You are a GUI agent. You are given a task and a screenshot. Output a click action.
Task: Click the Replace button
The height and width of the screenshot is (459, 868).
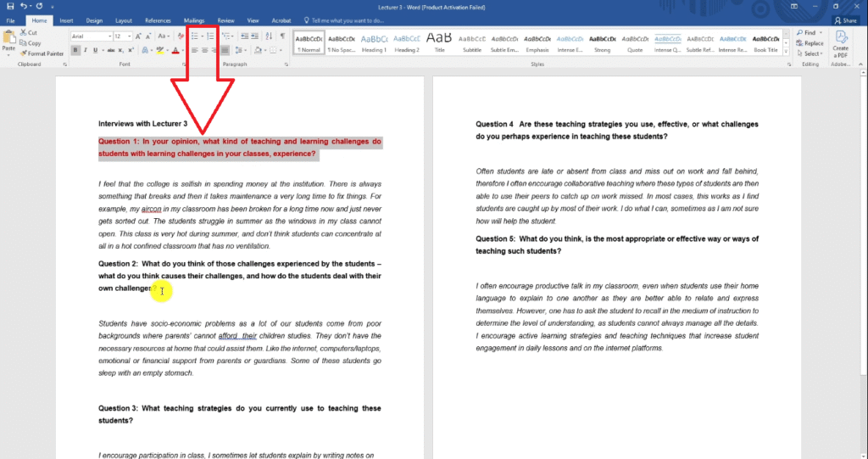[x=812, y=43]
